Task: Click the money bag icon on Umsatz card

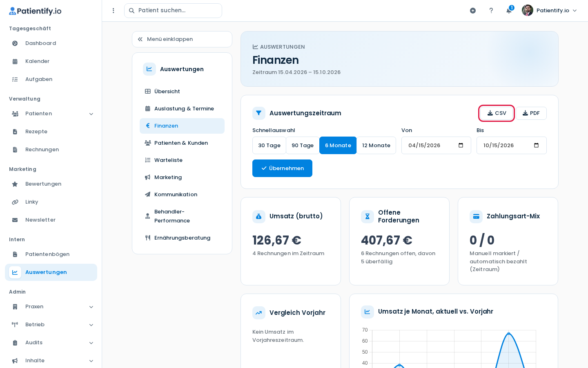Action: 259,217
